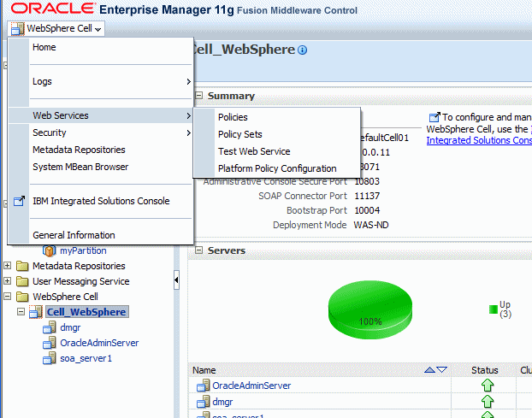Open dmgr link in the servers table

tap(222, 402)
